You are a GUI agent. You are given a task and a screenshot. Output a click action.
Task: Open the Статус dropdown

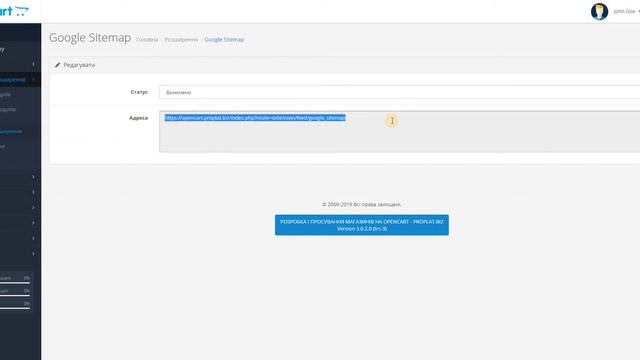click(x=400, y=92)
